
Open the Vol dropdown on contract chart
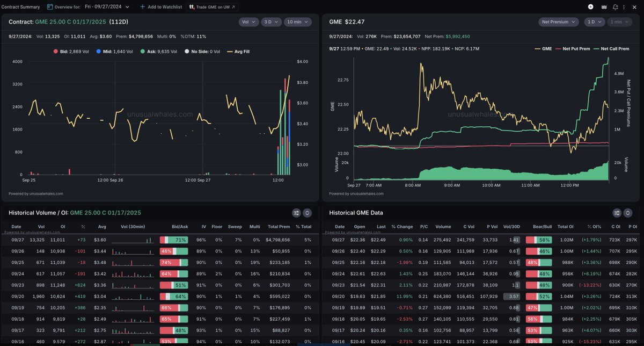pos(248,22)
